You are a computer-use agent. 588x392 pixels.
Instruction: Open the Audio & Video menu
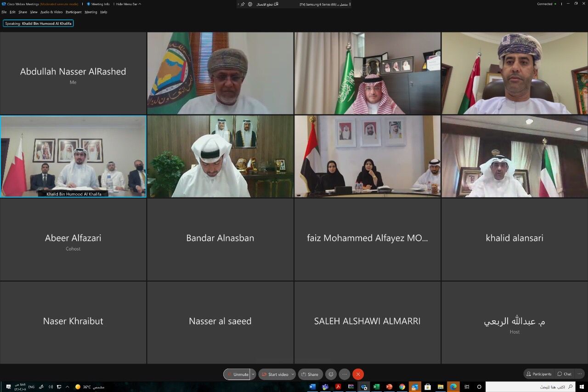[51, 12]
